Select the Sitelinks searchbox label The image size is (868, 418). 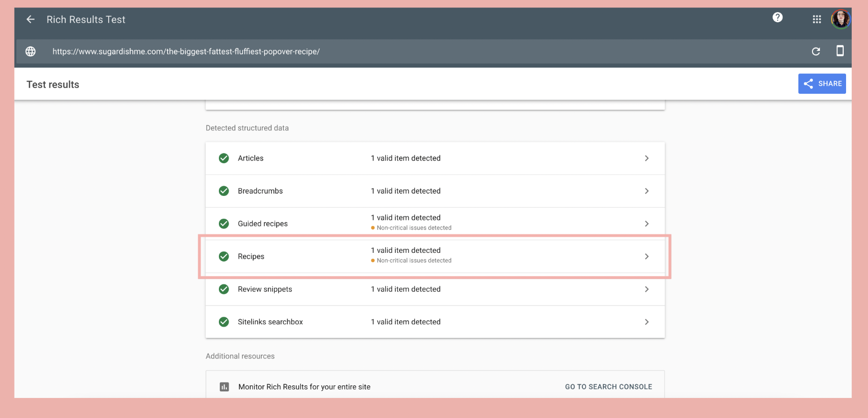click(270, 322)
